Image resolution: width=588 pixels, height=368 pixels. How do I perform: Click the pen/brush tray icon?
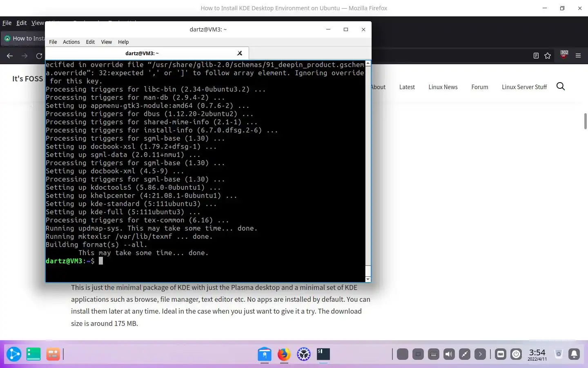click(x=465, y=354)
